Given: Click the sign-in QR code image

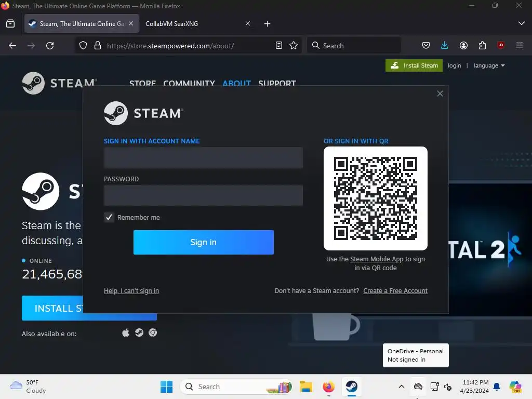Looking at the screenshot, I should [376, 198].
